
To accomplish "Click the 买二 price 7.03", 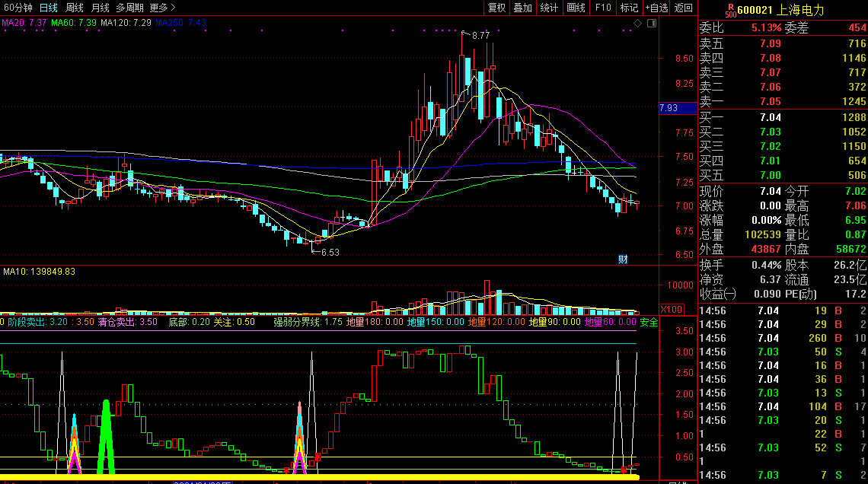I will [x=771, y=132].
